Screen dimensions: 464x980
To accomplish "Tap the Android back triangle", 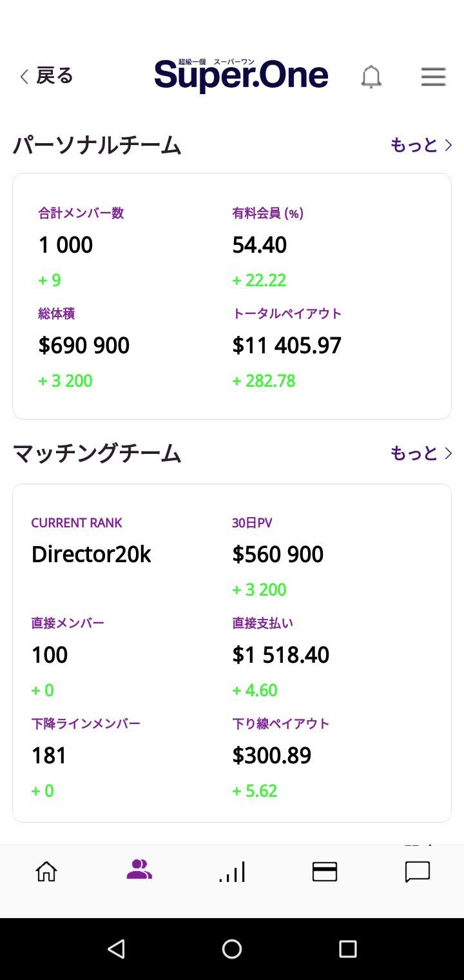I will click(116, 948).
